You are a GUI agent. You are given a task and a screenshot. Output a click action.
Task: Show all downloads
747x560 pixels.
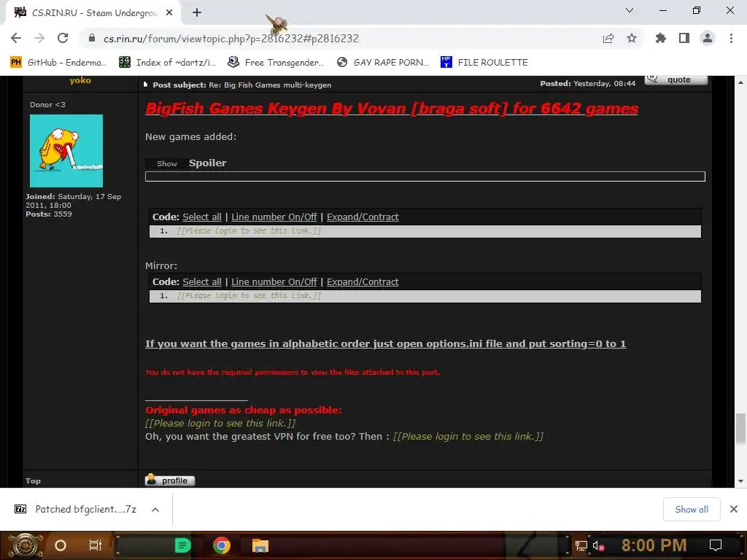[692, 509]
